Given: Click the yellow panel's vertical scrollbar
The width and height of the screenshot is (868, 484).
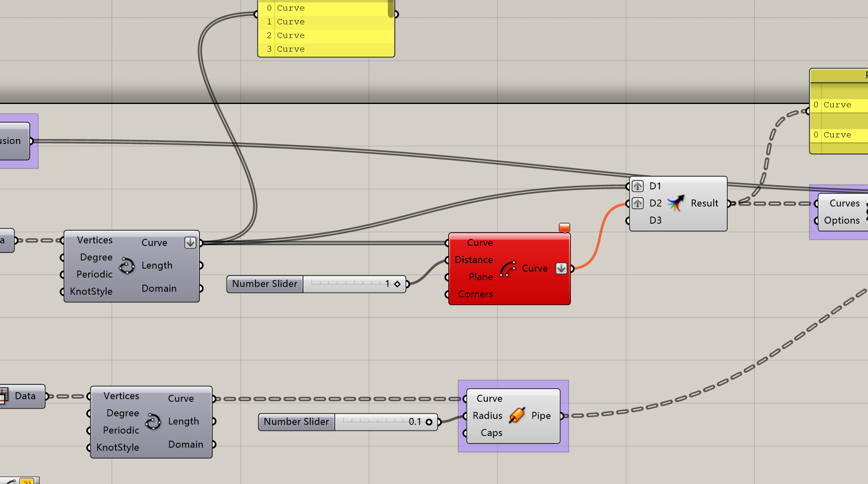Looking at the screenshot, I should [390, 8].
